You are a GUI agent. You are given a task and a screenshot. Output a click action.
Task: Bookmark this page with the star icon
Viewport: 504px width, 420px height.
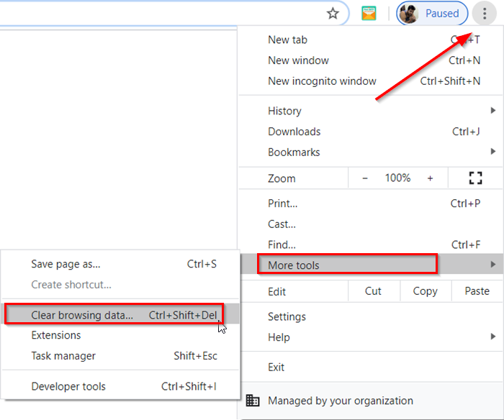[333, 14]
